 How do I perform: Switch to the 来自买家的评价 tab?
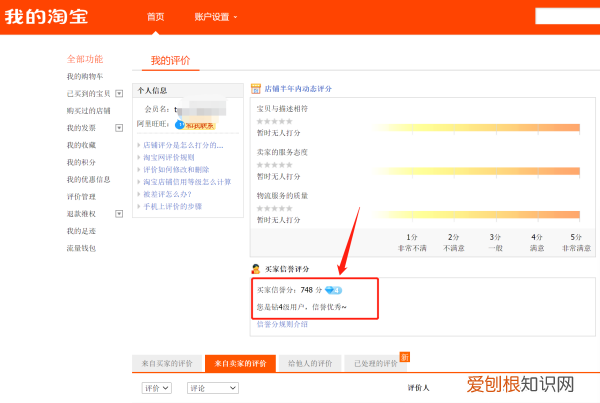click(x=167, y=364)
